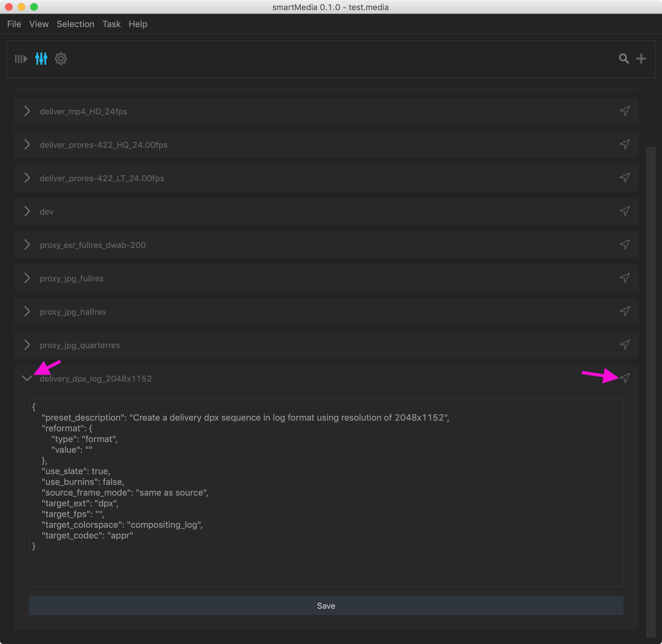
Task: Open the File menu
Action: [14, 24]
